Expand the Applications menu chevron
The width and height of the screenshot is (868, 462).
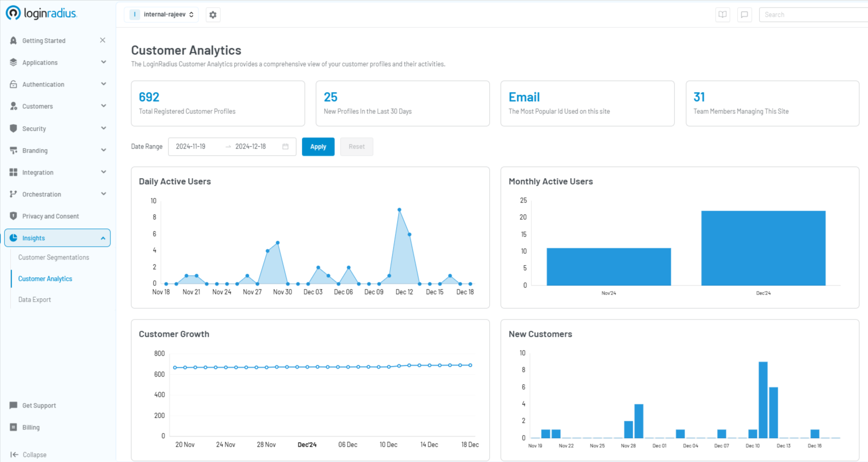103,62
